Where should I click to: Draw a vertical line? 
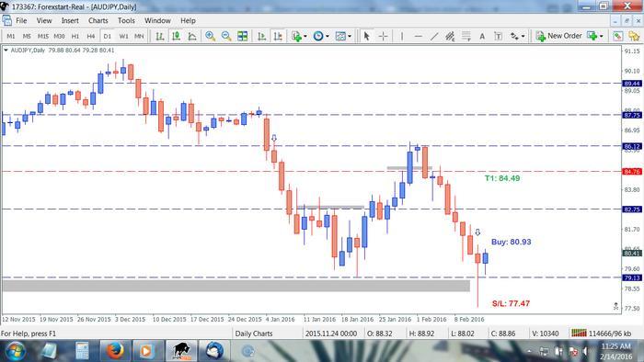(402, 36)
